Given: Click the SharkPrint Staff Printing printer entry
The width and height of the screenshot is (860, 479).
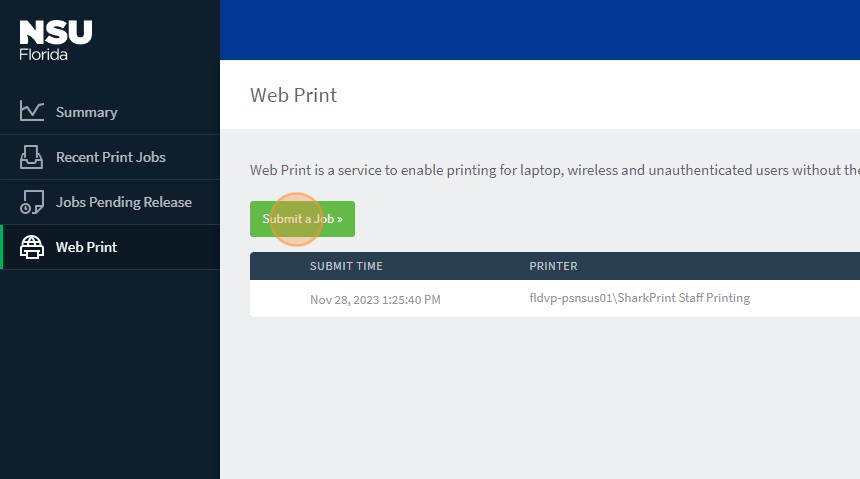Looking at the screenshot, I should (x=639, y=298).
